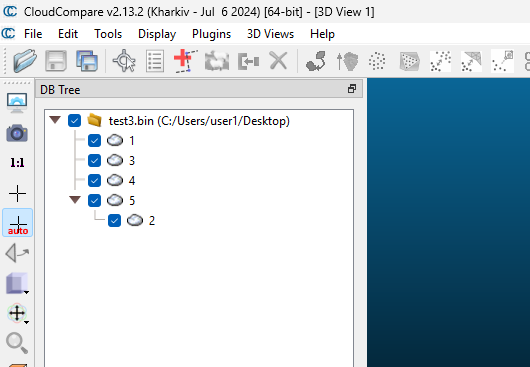The width and height of the screenshot is (530, 367).
Task: Open the point list picking tool
Action: tap(155, 61)
